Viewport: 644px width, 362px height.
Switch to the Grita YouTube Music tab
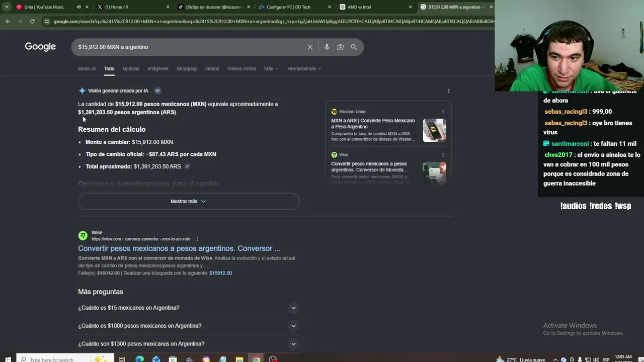click(44, 7)
